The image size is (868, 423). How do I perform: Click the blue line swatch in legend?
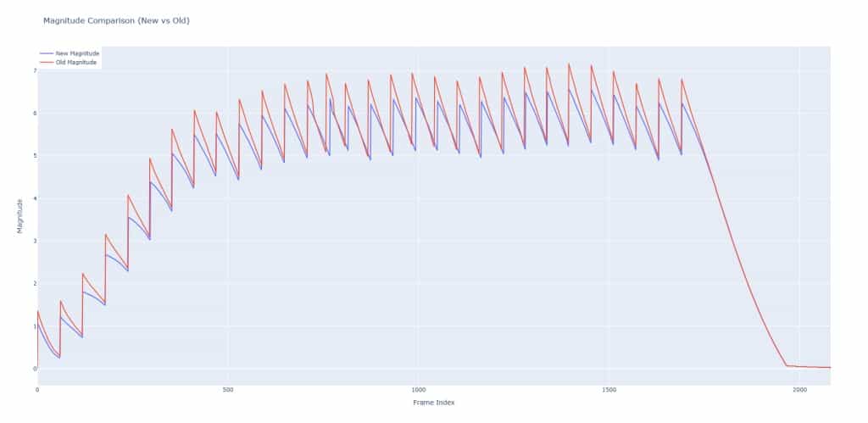45,53
